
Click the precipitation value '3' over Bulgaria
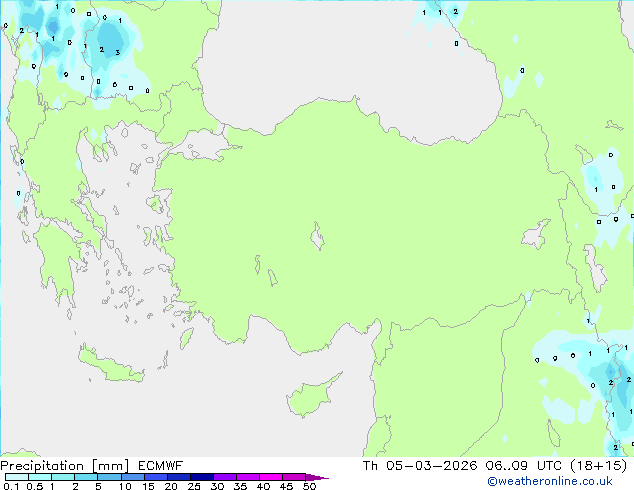118,53
